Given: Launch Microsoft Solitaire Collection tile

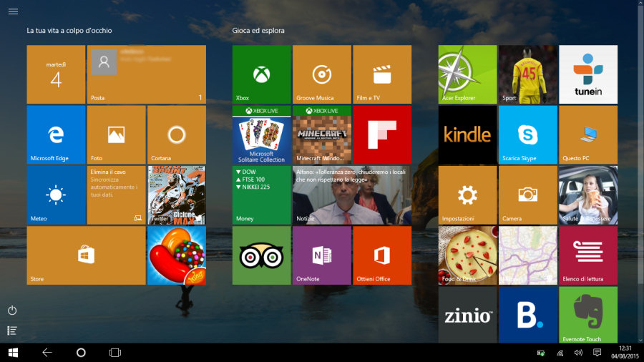Looking at the screenshot, I should click(262, 134).
